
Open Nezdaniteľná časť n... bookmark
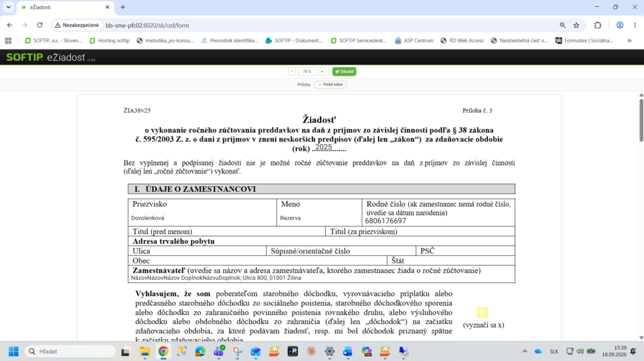[519, 41]
